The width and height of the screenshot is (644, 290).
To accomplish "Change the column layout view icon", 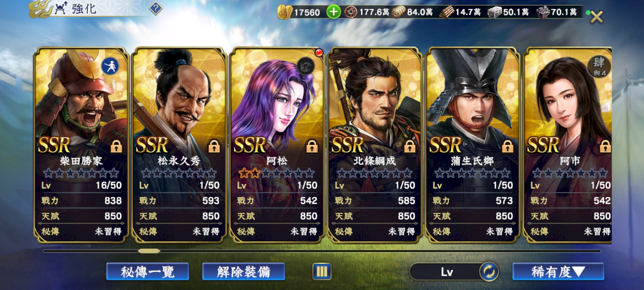I will [322, 271].
